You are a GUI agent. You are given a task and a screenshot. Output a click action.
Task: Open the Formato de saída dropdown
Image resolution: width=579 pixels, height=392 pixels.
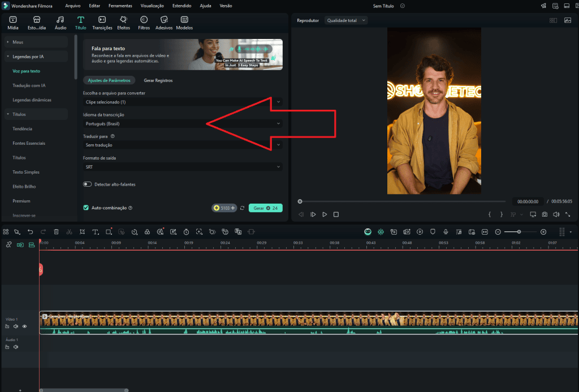click(182, 167)
